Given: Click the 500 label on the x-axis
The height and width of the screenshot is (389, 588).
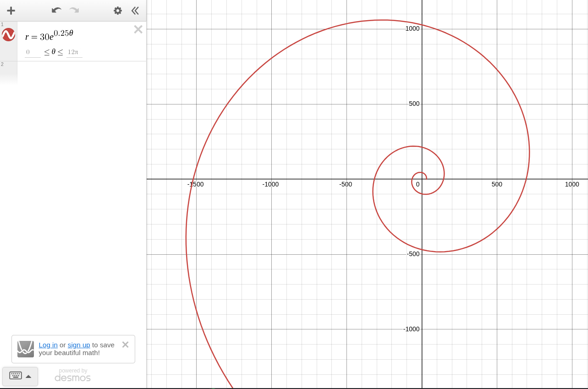Looking at the screenshot, I should (497, 184).
